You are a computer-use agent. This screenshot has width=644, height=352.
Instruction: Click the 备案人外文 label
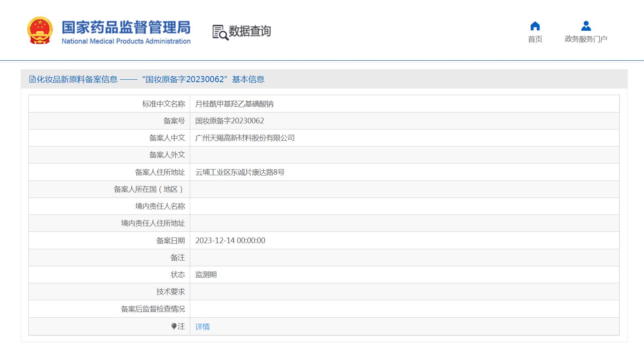tap(167, 155)
